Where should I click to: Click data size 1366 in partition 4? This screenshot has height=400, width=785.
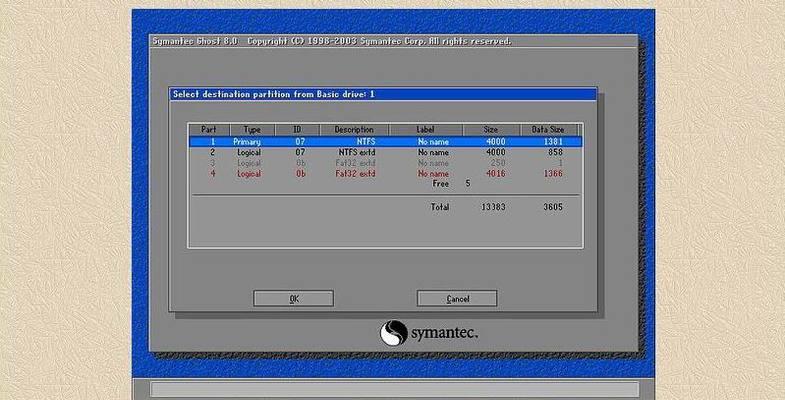point(553,174)
